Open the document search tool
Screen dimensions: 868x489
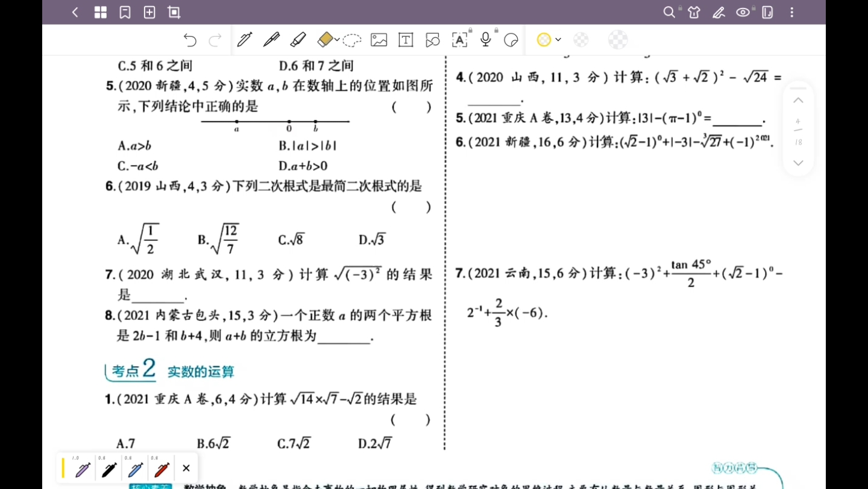[669, 12]
